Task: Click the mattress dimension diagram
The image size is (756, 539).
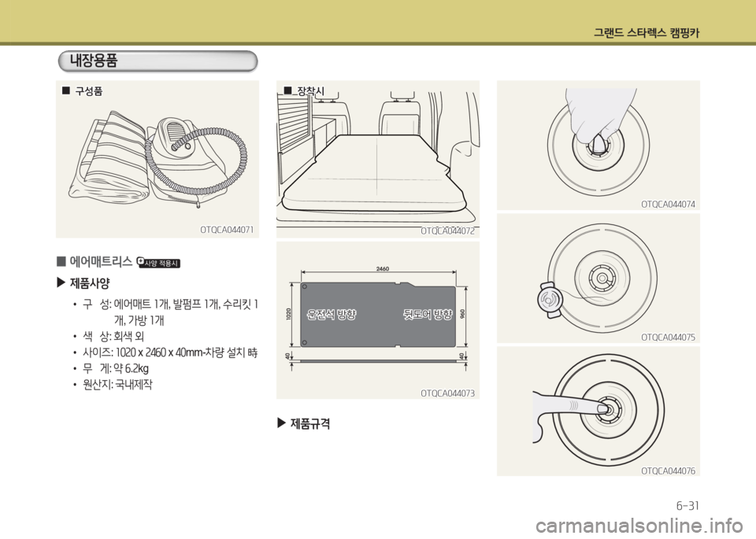Action: pyautogui.click(x=377, y=319)
